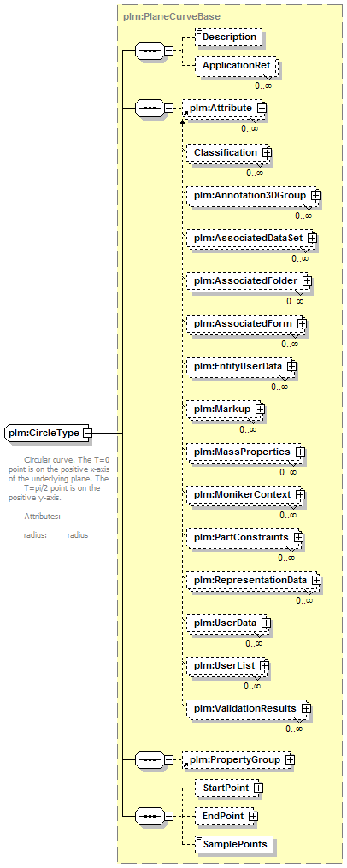The image size is (347, 868).
Task: Click the sequence compositor icon beside plm:PropertyGroup
Action: coord(150,760)
